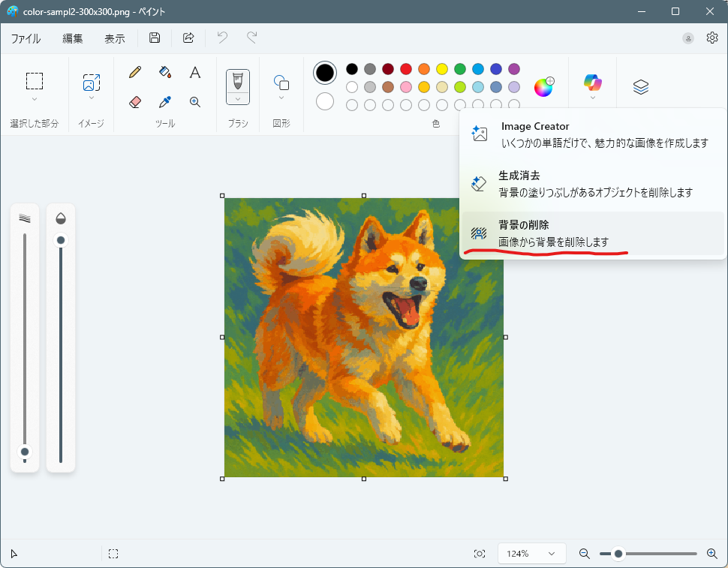Pick the Color picker eyedropper tool
Screen dimensions: 728x568
pyautogui.click(x=165, y=101)
